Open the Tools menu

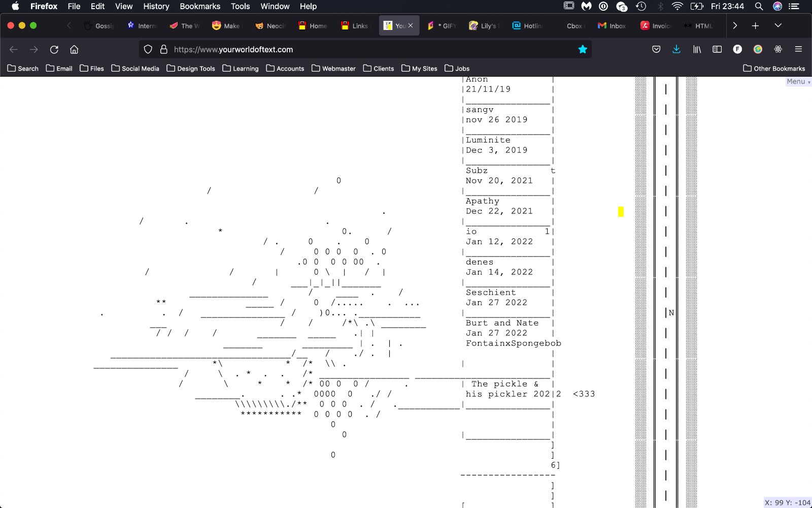[240, 6]
